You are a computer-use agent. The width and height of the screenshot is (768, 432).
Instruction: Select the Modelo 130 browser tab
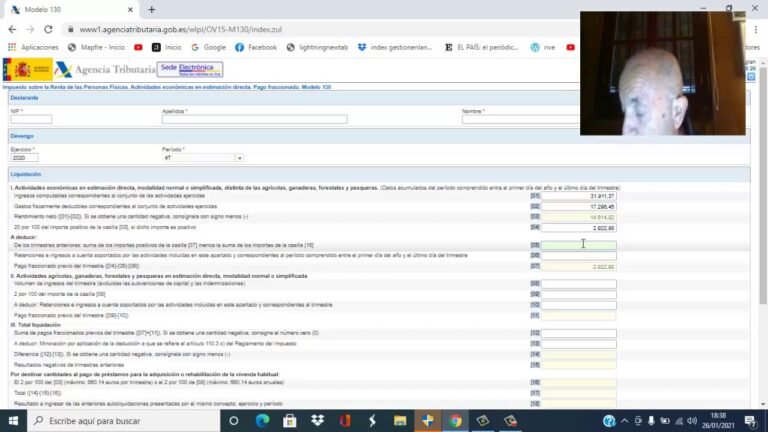pyautogui.click(x=60, y=9)
